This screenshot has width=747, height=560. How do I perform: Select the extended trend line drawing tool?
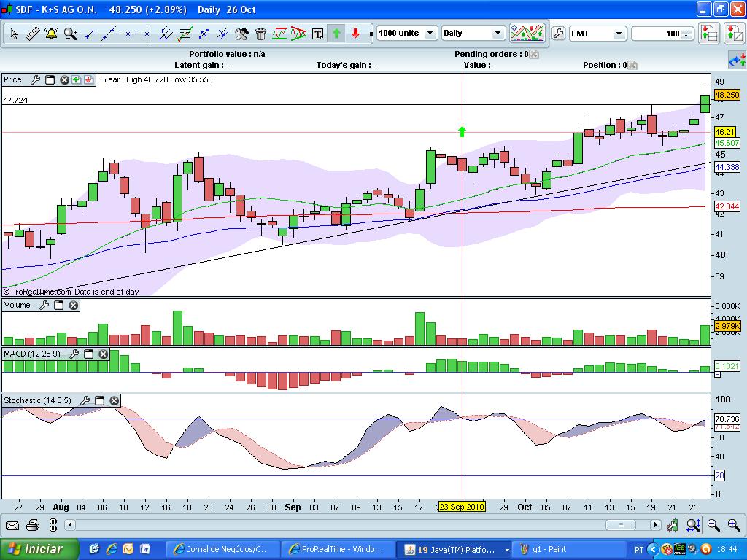tap(109, 34)
